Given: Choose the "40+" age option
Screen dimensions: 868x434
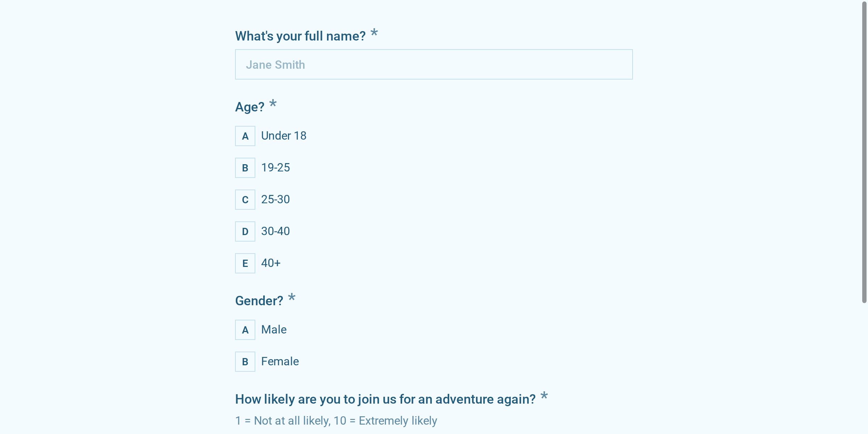Looking at the screenshot, I should [x=271, y=263].
